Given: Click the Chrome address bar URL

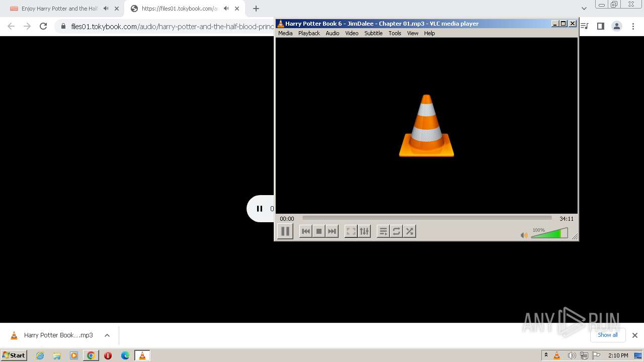Looking at the screenshot, I should pos(172,26).
